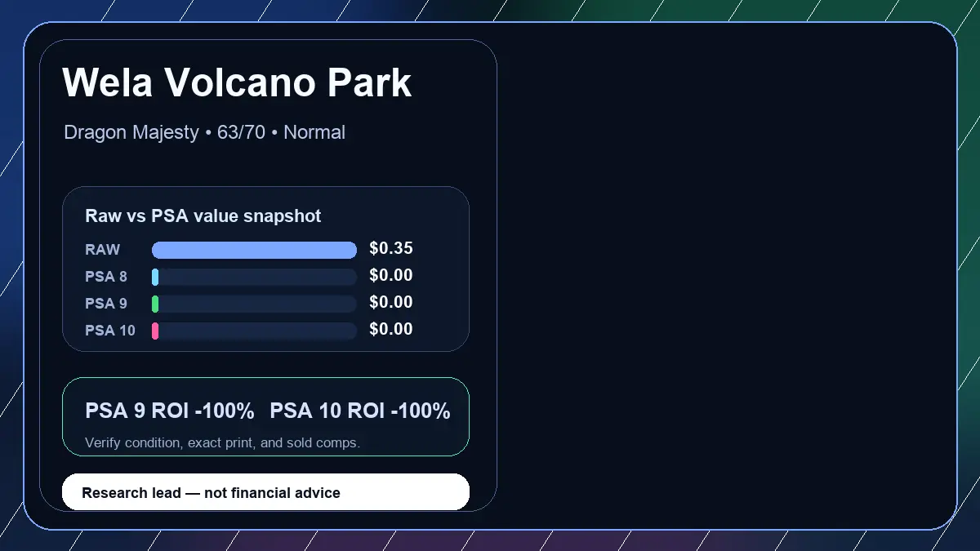The height and width of the screenshot is (551, 980).
Task: Click the PSA 9 ROI -100% text
Action: (x=170, y=411)
